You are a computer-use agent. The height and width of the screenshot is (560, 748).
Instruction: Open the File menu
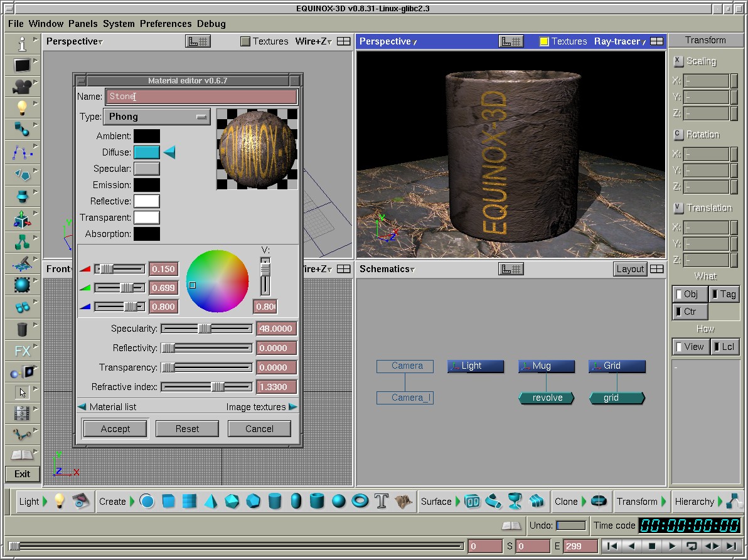(x=16, y=23)
